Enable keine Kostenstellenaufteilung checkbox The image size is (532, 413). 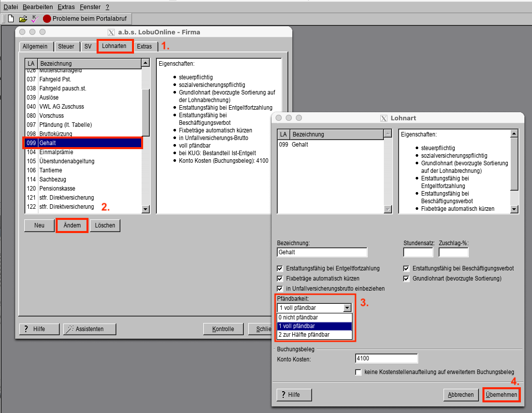[359, 373]
